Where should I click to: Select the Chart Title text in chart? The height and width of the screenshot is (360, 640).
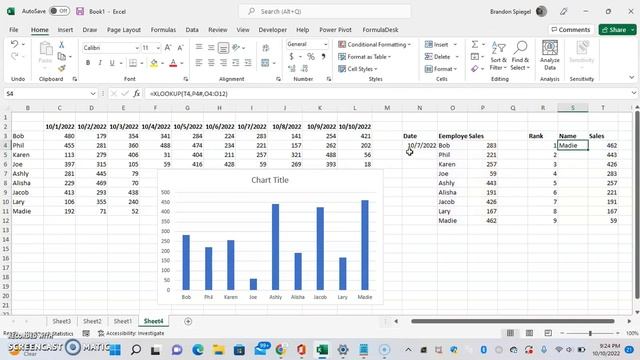270,180
